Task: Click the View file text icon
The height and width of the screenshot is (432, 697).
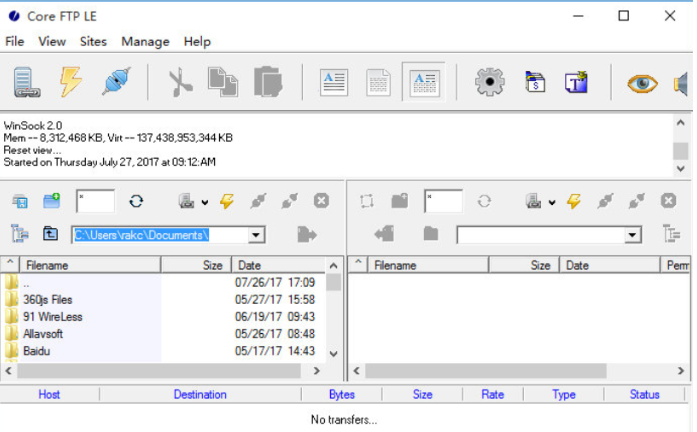Action: point(334,82)
